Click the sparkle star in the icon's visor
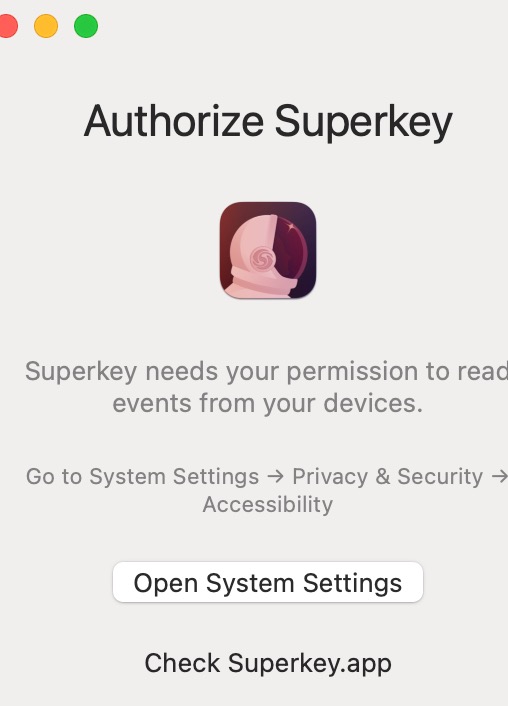 (291, 226)
